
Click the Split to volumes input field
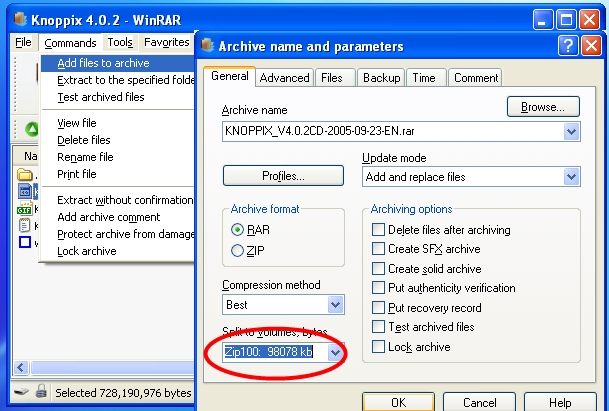(x=275, y=352)
